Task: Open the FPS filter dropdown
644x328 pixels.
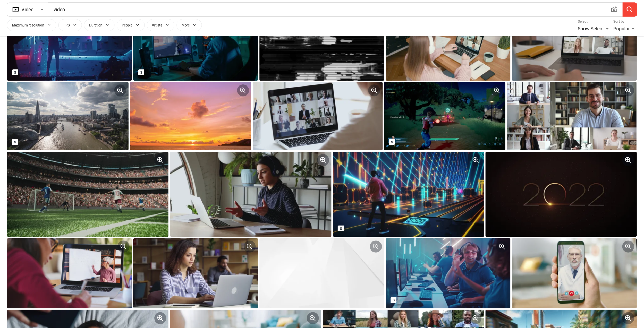Action: click(x=70, y=25)
